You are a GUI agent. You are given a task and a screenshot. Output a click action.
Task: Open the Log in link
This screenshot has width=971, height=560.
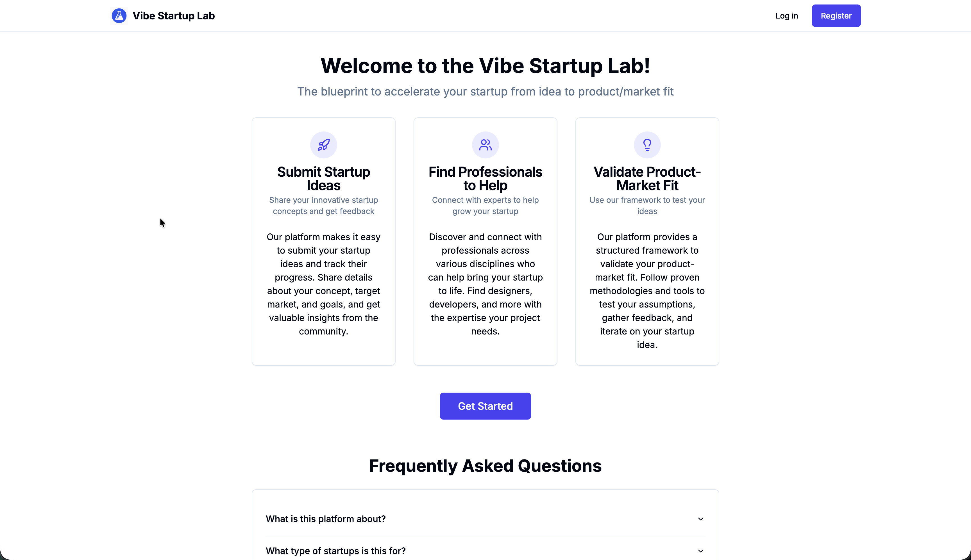[787, 15]
